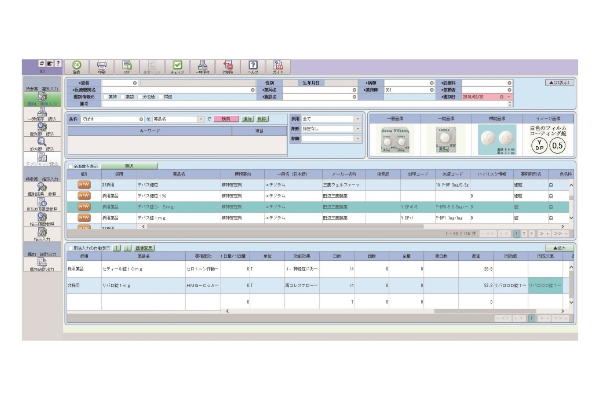Click the green save icon in the toolbar
The height and width of the screenshot is (400, 600).
(x=78, y=66)
